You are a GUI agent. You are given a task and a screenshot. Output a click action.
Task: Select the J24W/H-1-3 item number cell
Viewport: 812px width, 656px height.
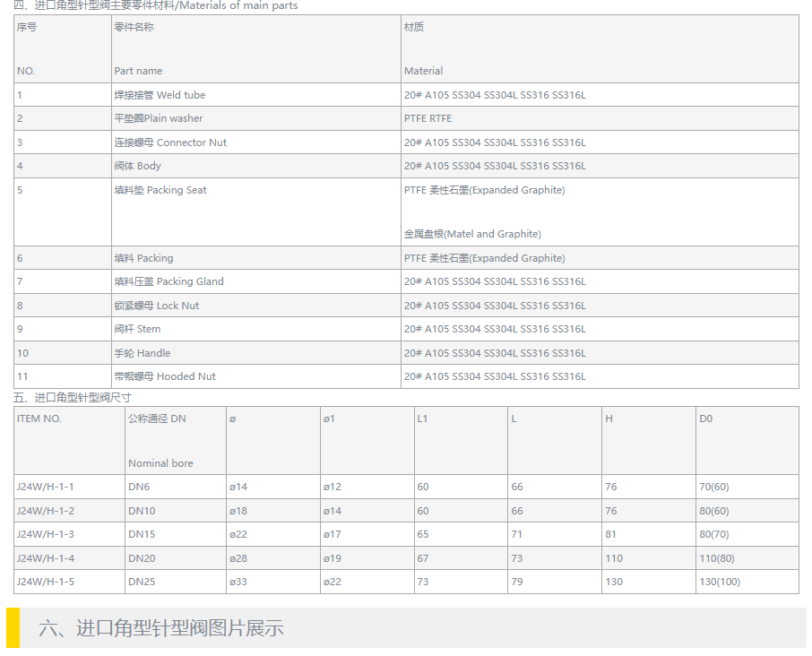tap(46, 534)
